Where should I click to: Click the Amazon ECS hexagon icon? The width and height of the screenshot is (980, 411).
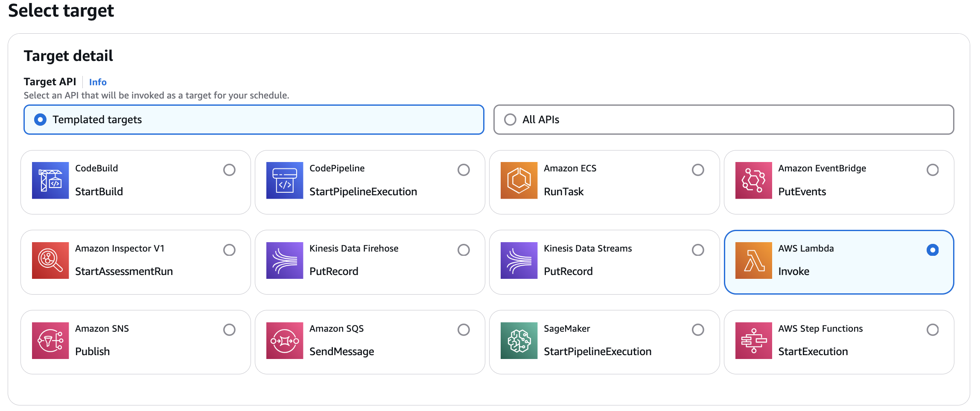519,180
